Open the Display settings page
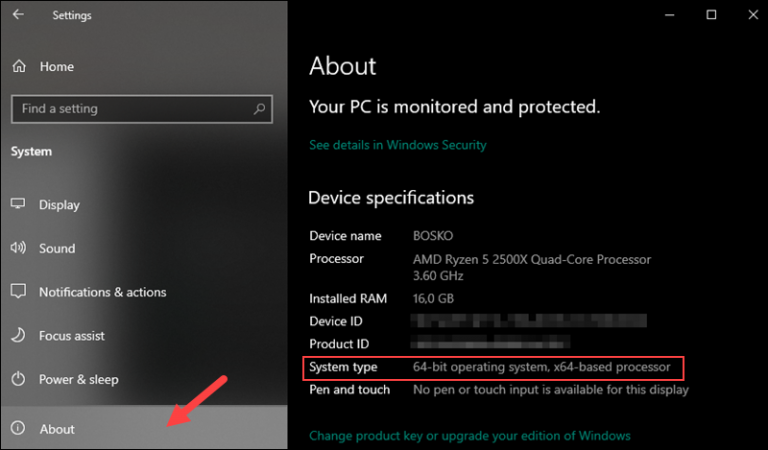The height and width of the screenshot is (450, 768). (x=144, y=204)
